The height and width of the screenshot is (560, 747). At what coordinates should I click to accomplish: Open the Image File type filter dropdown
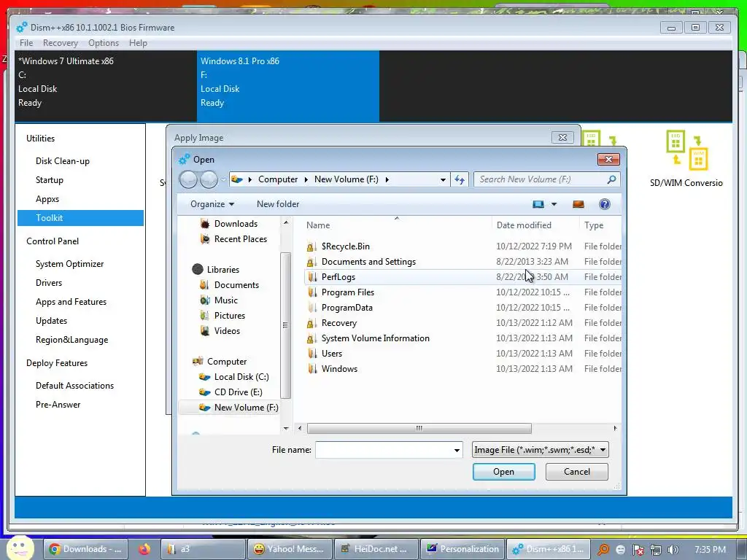pos(541,449)
